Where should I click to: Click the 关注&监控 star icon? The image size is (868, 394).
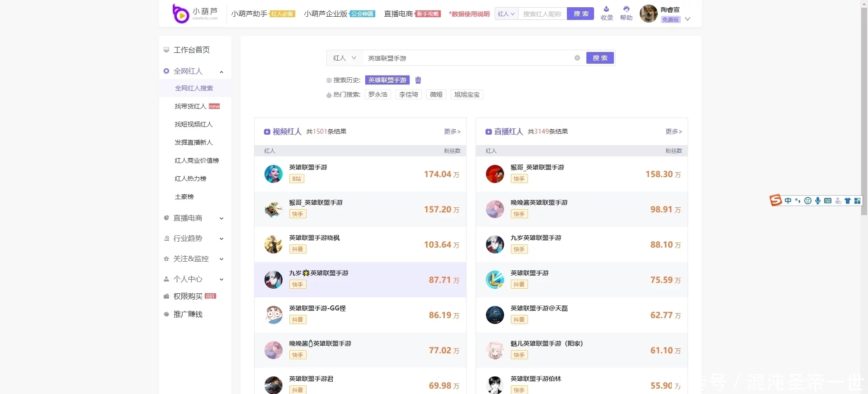166,259
